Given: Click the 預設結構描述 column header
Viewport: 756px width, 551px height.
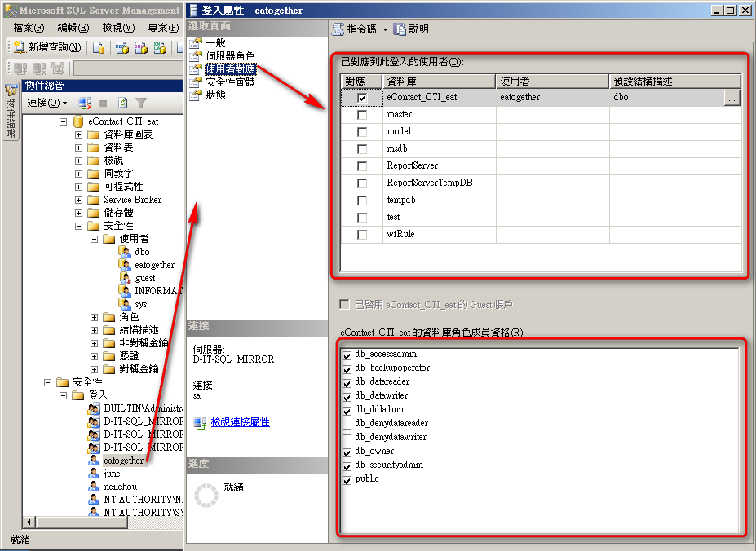Looking at the screenshot, I should pyautogui.click(x=675, y=81).
